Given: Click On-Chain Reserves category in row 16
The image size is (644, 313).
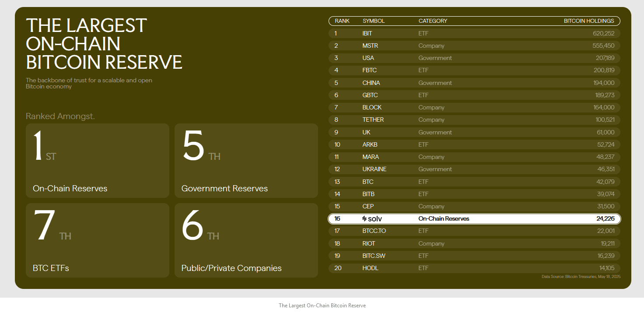Looking at the screenshot, I should coord(444,218).
